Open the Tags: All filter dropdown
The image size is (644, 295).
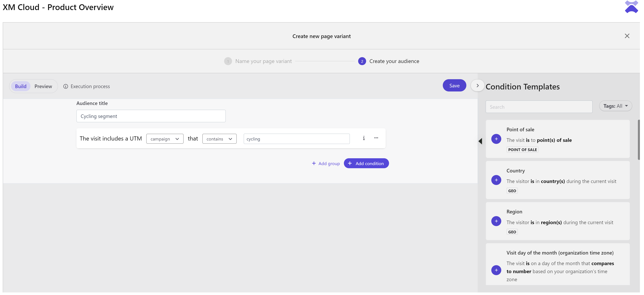coord(615,106)
